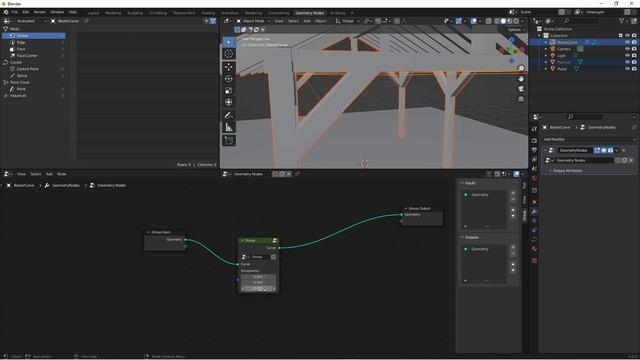This screenshot has height=360, width=640.
Task: Click the Light object icon in outliner
Action: click(553, 56)
